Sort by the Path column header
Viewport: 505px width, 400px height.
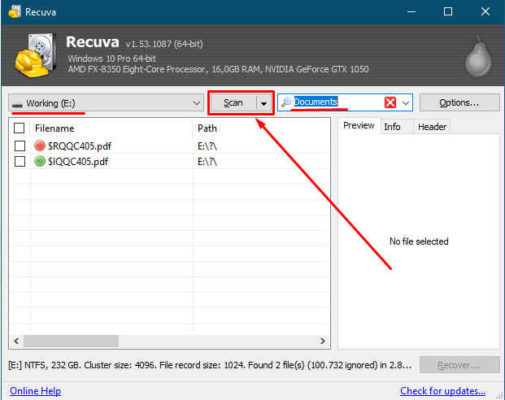click(x=207, y=128)
